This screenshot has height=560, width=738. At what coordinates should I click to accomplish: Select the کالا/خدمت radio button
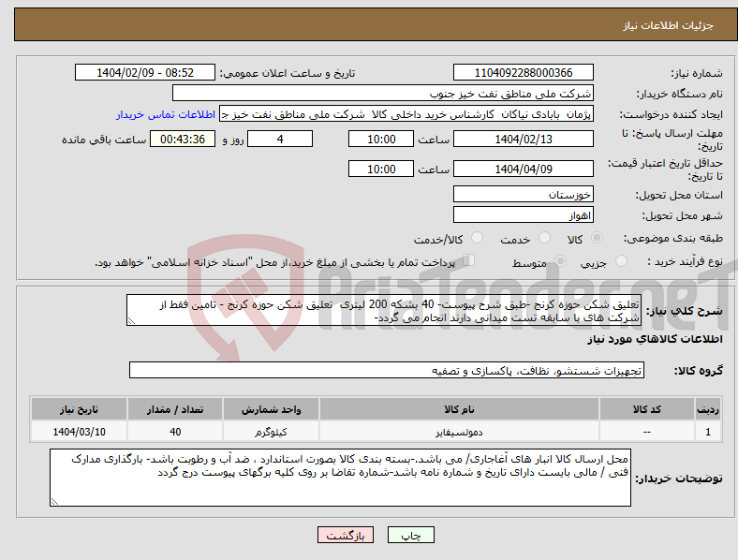pos(477,238)
